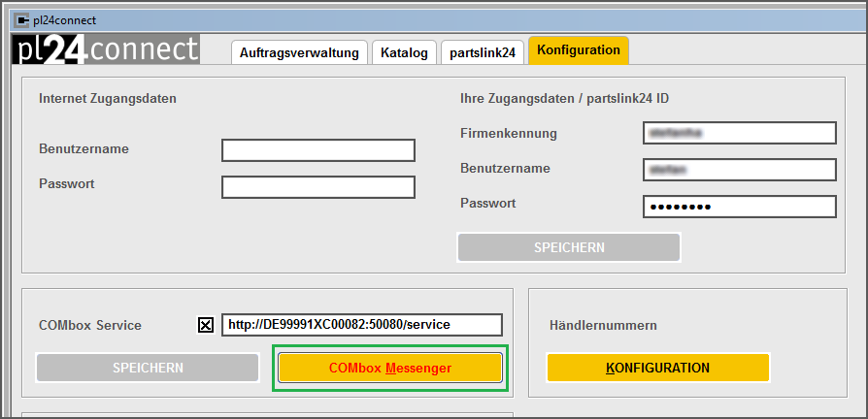The image size is (868, 419).
Task: Click the Firmenkennung label
Action: tap(509, 133)
